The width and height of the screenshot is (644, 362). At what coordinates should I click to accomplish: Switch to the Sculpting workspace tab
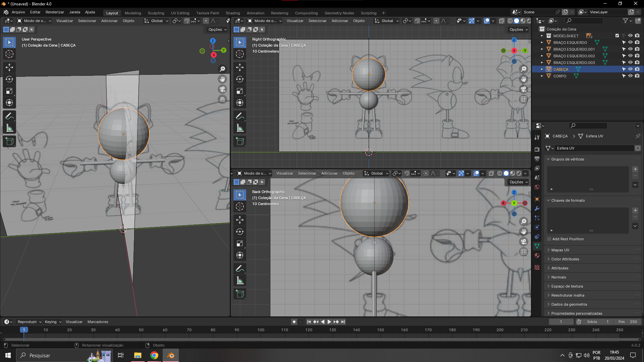point(156,13)
